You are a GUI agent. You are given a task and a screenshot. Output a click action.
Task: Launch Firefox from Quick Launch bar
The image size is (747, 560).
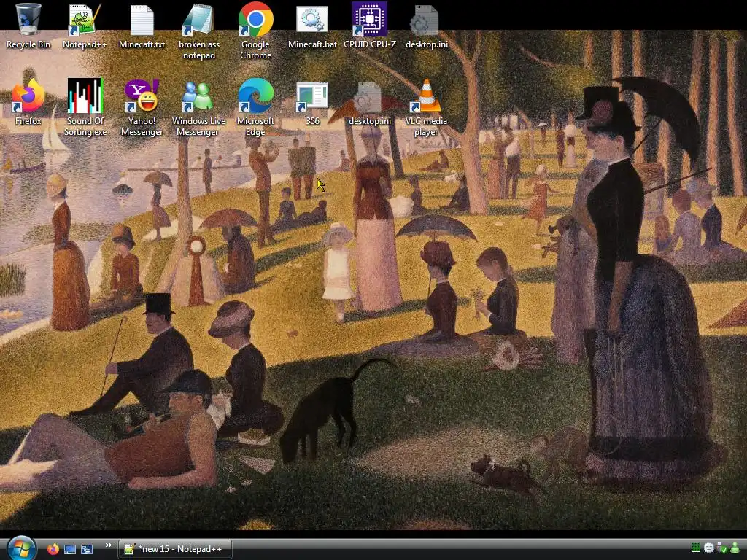tap(53, 549)
